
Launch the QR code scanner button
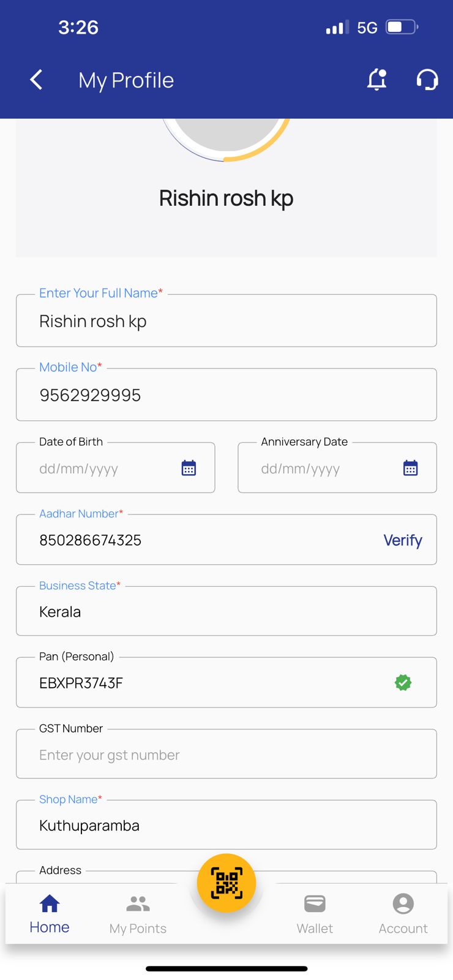click(226, 883)
